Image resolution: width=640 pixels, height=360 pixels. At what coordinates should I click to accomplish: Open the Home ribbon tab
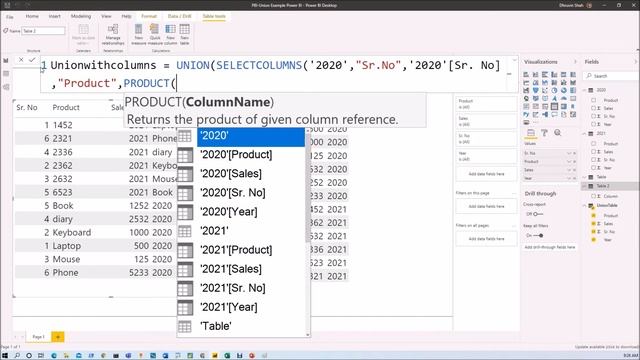pos(32,16)
